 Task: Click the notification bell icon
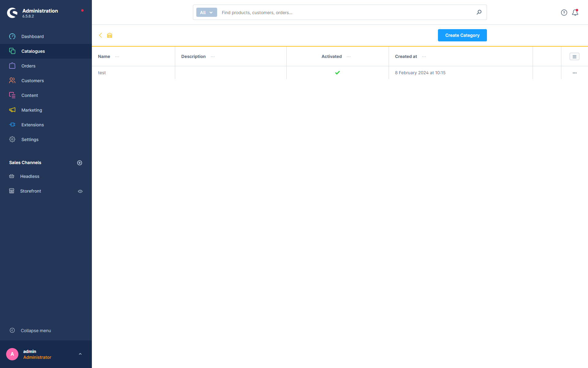coord(575,12)
